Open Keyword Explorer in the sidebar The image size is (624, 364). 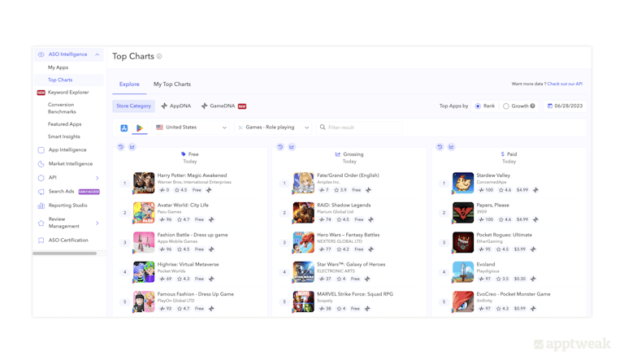tap(68, 93)
